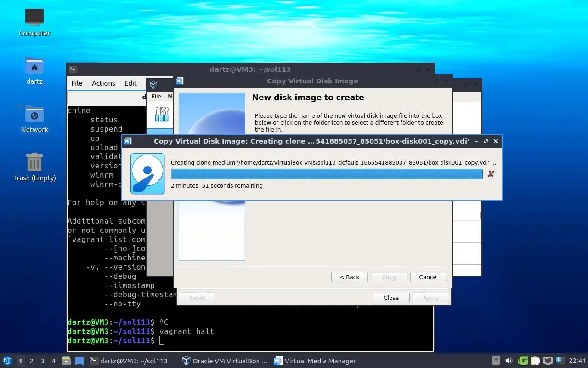The width and height of the screenshot is (588, 368).
Task: Click the progress dialog title bar icon
Action: [x=128, y=141]
